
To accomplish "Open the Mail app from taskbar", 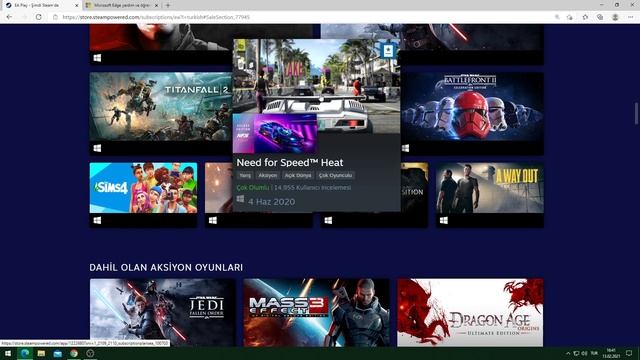I will (x=58, y=353).
